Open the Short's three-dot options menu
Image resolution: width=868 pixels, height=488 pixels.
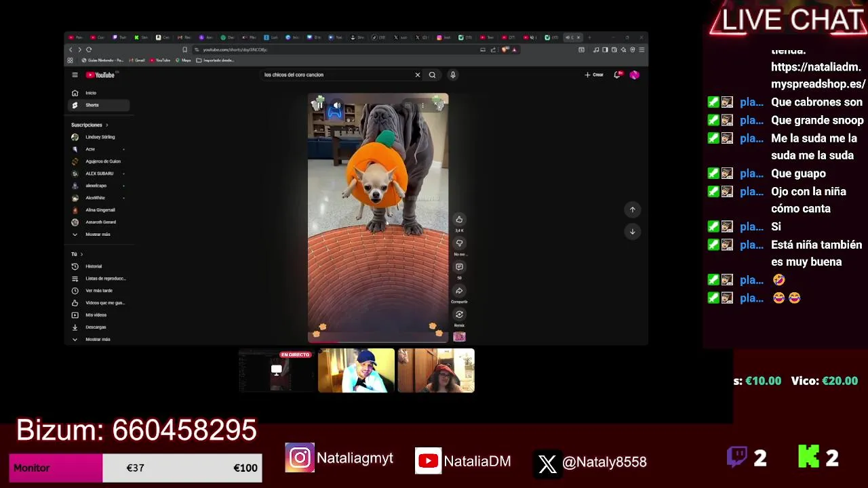click(422, 105)
